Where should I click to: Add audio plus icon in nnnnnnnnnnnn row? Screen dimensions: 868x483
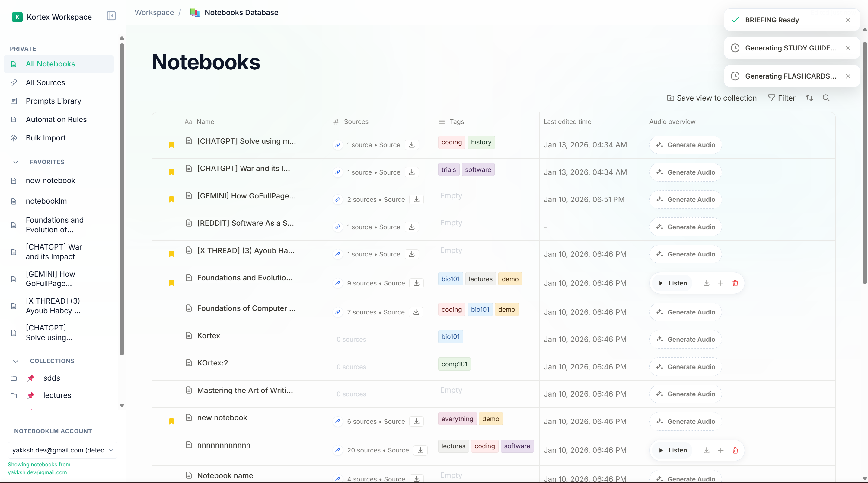tap(721, 450)
